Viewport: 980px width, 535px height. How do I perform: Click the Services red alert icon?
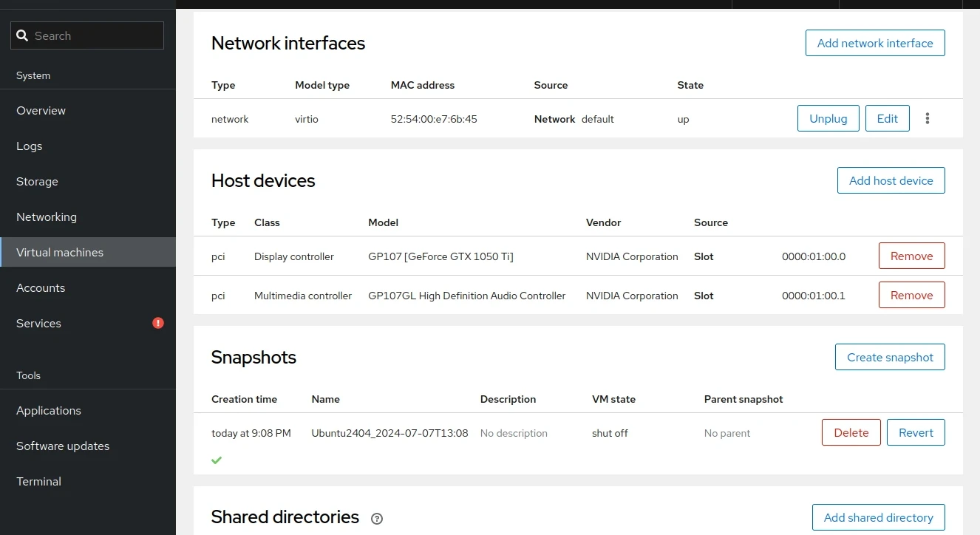[158, 323]
